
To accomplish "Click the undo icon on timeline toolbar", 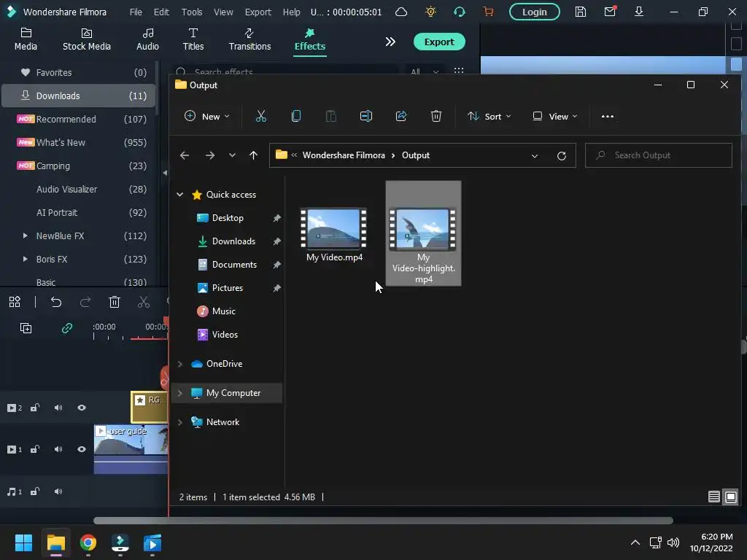I will [x=56, y=302].
